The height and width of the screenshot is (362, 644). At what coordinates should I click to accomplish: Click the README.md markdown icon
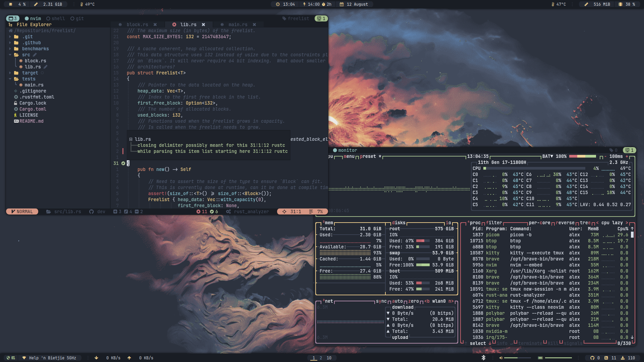pyautogui.click(x=16, y=121)
